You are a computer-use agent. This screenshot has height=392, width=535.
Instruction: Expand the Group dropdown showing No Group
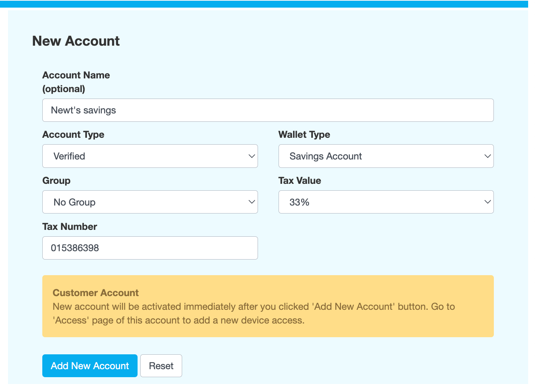pos(150,202)
